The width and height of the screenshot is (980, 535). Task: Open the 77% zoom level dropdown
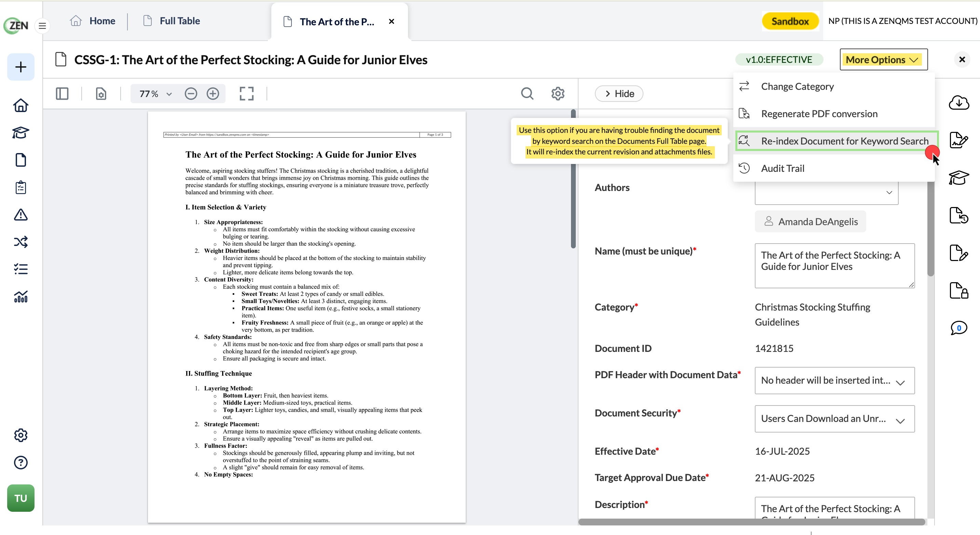click(x=155, y=94)
